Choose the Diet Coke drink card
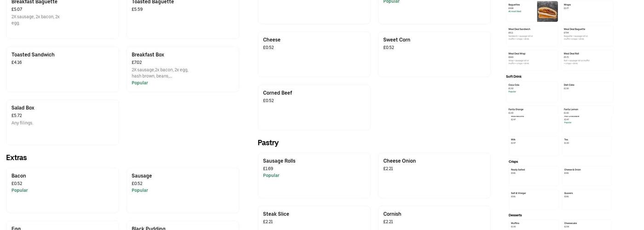This screenshot has height=230, width=644. (x=587, y=91)
